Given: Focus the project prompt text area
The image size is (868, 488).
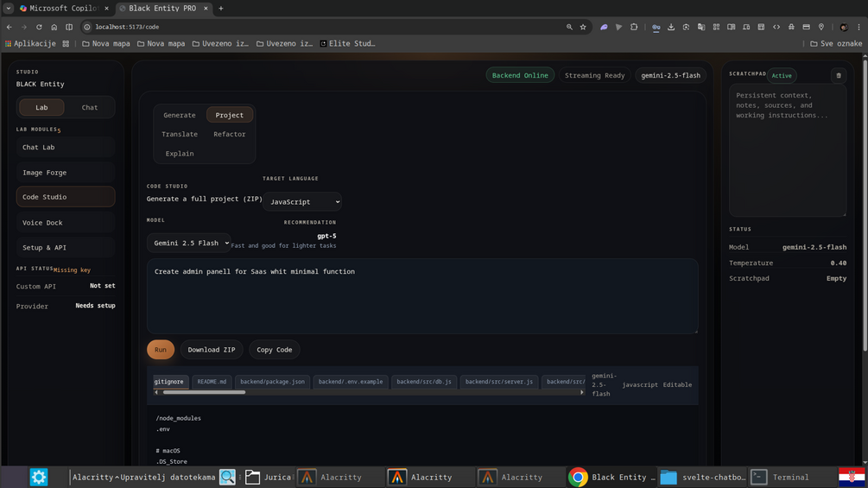Looking at the screenshot, I should click(x=422, y=296).
